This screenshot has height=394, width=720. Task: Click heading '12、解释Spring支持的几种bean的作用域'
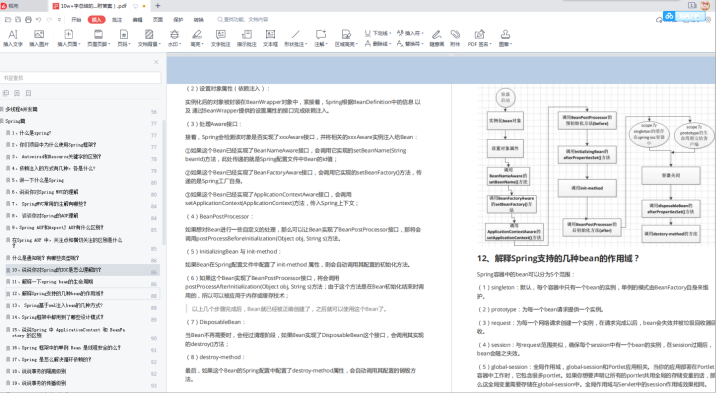click(x=558, y=259)
